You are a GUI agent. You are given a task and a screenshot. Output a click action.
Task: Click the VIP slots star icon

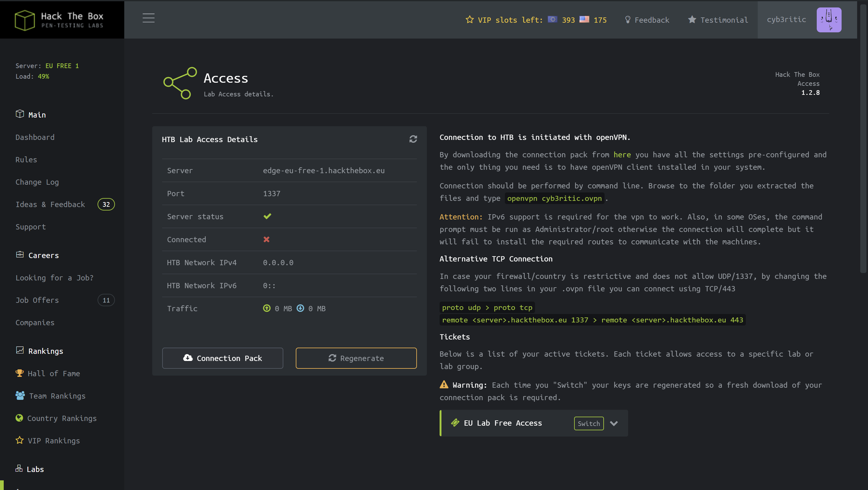coord(469,20)
